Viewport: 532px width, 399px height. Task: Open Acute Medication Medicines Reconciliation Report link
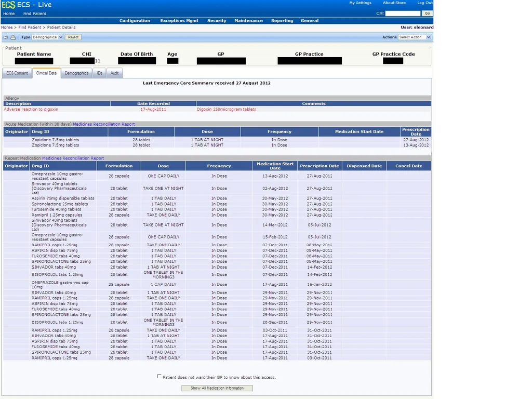pos(104,124)
